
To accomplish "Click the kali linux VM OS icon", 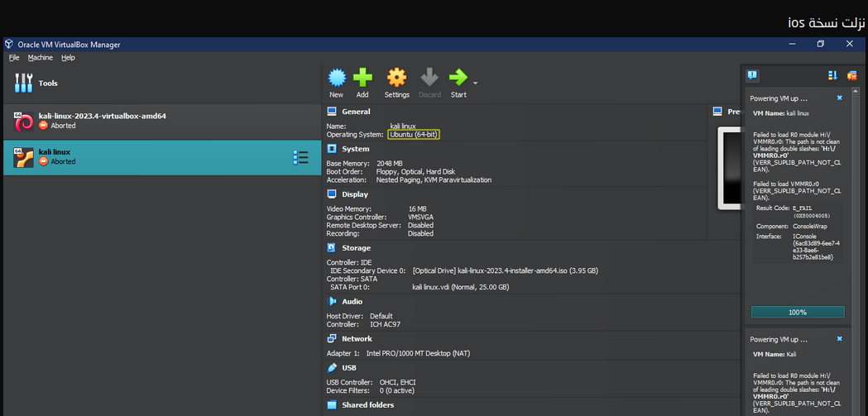I will click(x=24, y=158).
